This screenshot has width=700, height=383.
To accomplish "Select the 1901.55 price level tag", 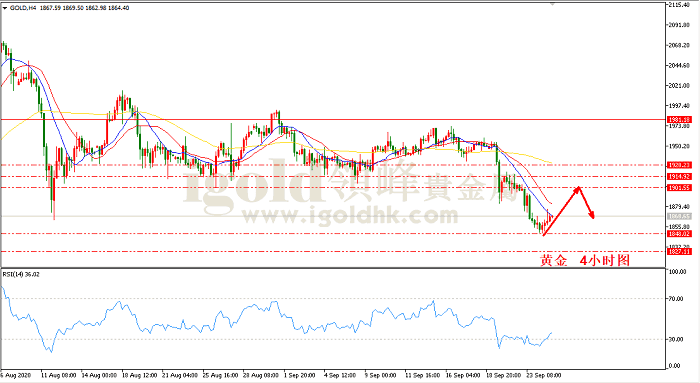I will (x=679, y=188).
